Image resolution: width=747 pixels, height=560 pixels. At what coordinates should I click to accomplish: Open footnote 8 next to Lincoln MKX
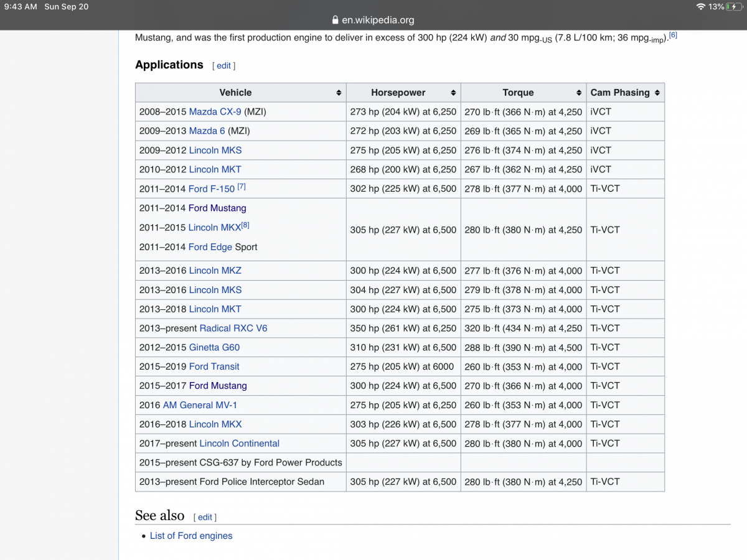pos(245,226)
